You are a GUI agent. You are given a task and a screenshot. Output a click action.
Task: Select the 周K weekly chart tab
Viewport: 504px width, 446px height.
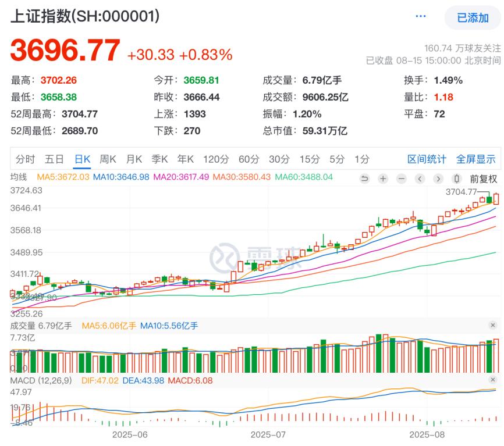click(x=108, y=159)
